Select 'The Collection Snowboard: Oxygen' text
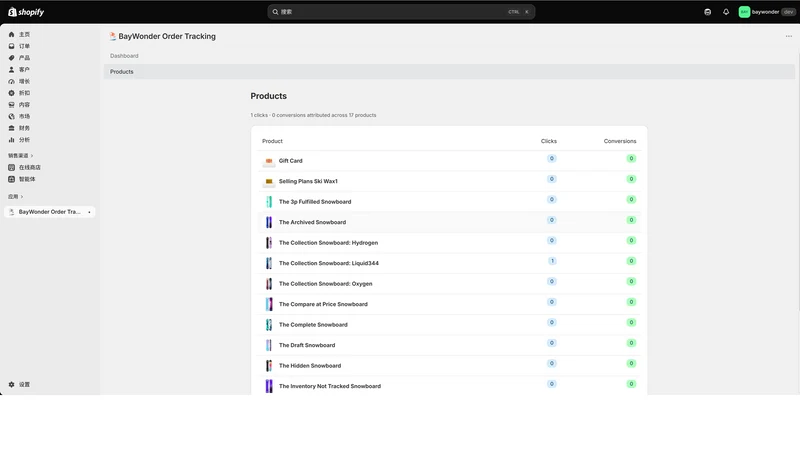The height and width of the screenshot is (450, 800). [326, 284]
